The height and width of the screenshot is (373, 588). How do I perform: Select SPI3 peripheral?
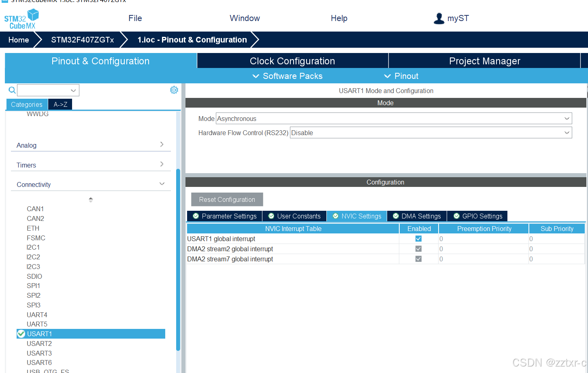click(x=34, y=305)
